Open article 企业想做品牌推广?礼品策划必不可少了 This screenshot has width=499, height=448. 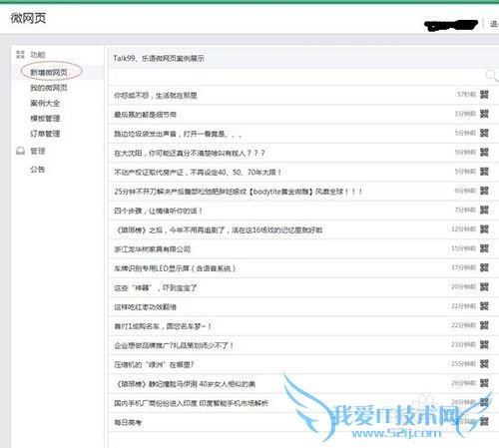coord(174,345)
